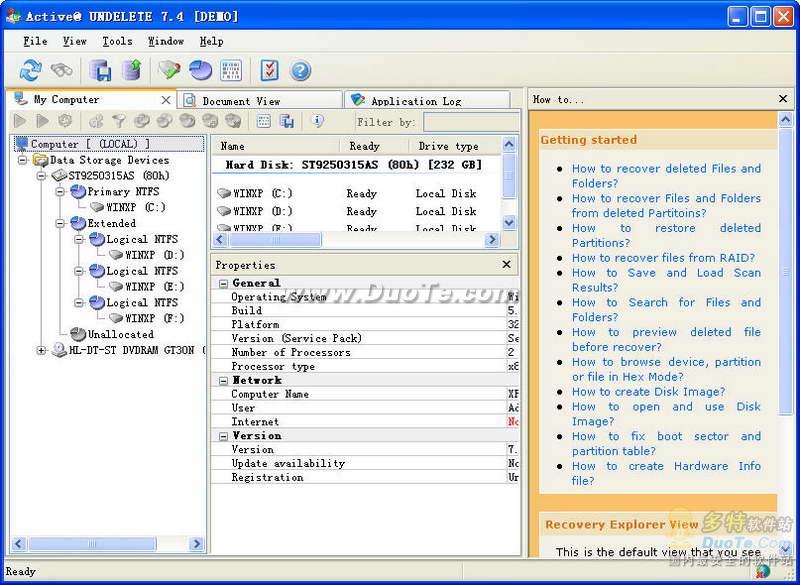
Task: Click the Data Storage Devices folder icon
Action: [40, 161]
